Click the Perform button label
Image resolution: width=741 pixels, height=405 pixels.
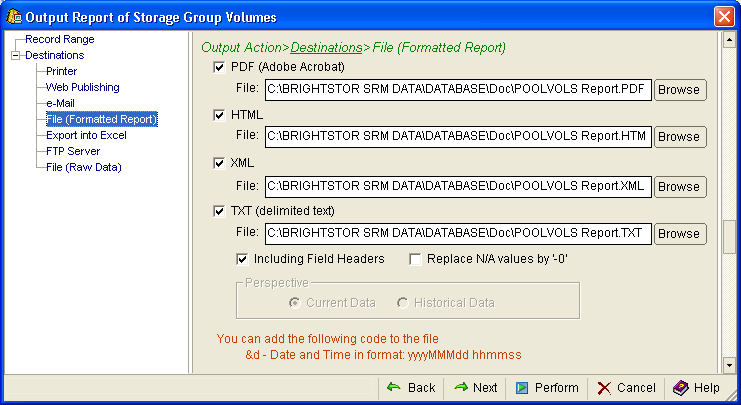click(x=556, y=388)
